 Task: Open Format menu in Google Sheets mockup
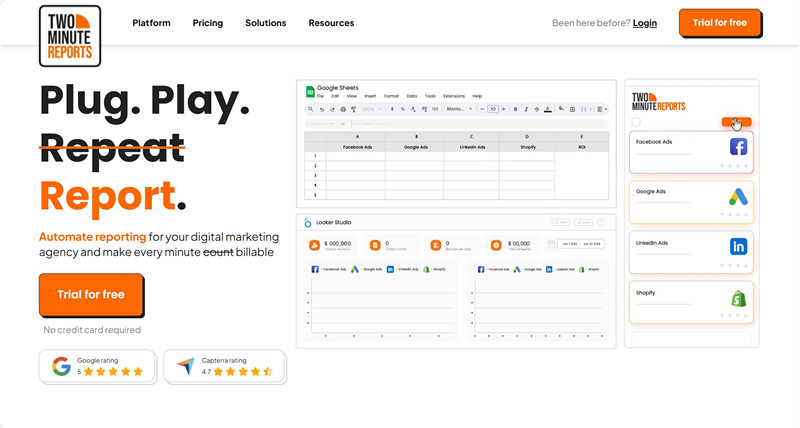click(x=391, y=96)
